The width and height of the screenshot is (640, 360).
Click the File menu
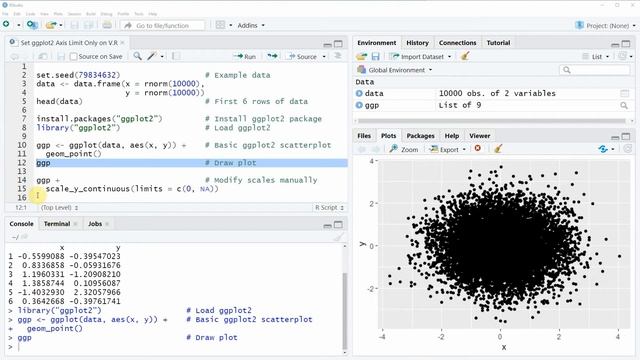(x=5, y=14)
